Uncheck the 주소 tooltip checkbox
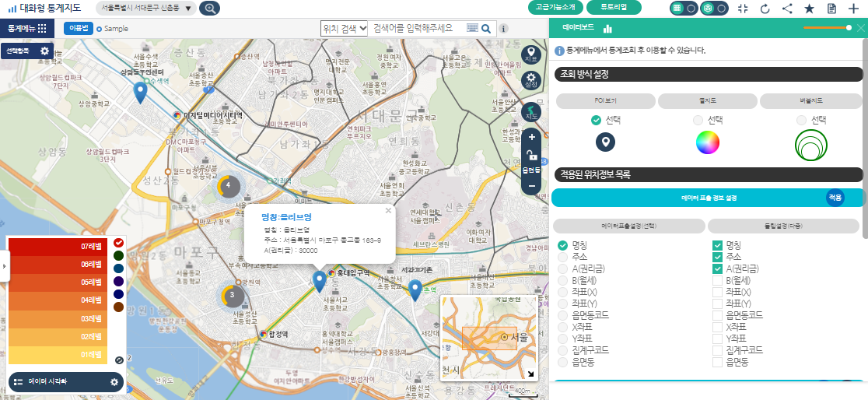This screenshot has height=400, width=868. 718,257
